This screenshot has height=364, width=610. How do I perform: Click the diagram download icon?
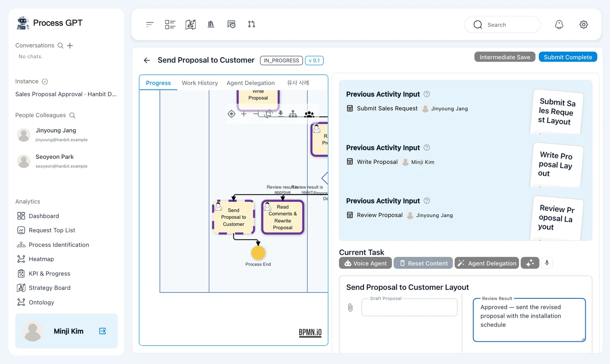(x=281, y=113)
